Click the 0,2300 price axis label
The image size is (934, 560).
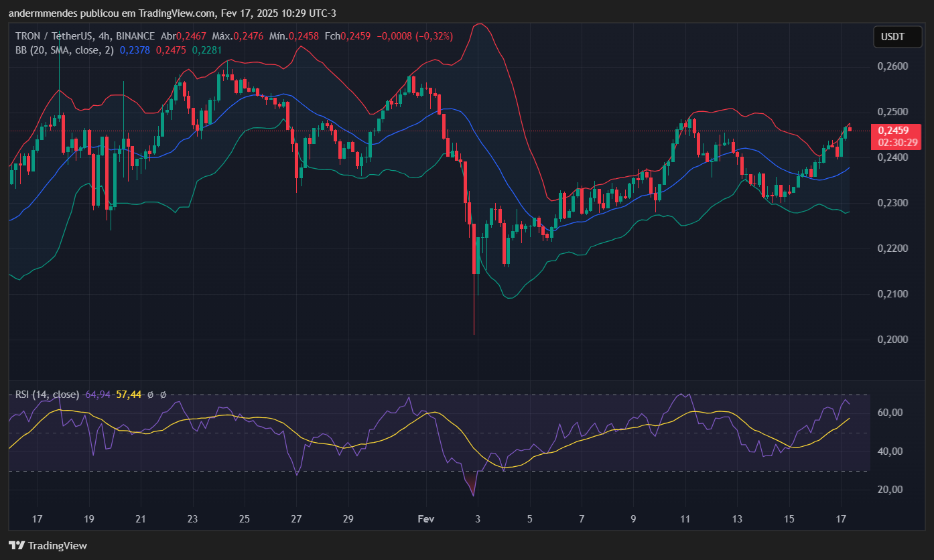[x=892, y=203]
